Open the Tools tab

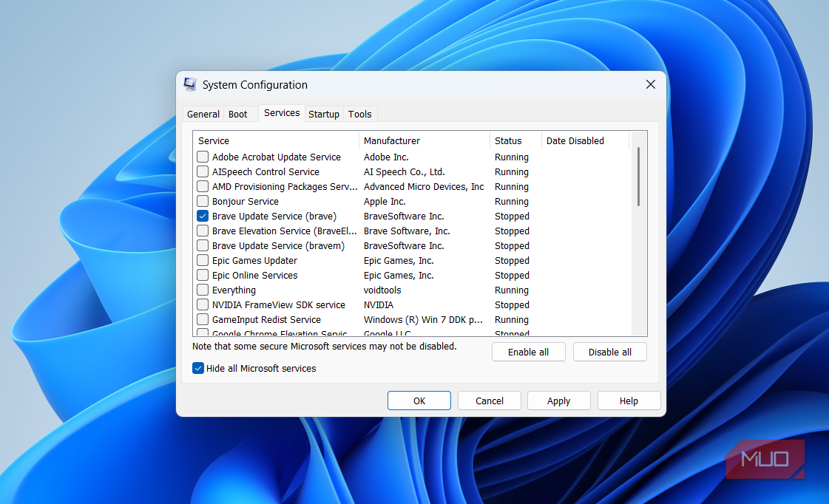[x=359, y=114]
